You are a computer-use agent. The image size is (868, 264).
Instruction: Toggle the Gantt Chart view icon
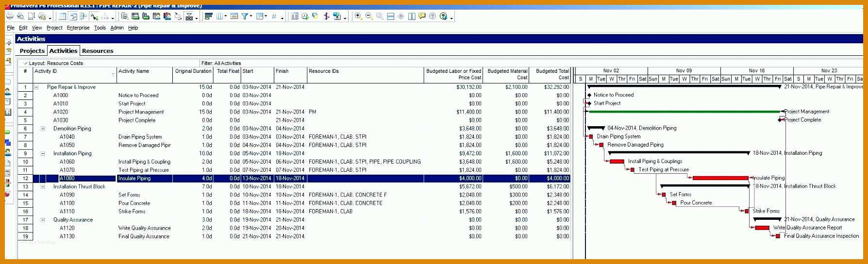[x=73, y=16]
